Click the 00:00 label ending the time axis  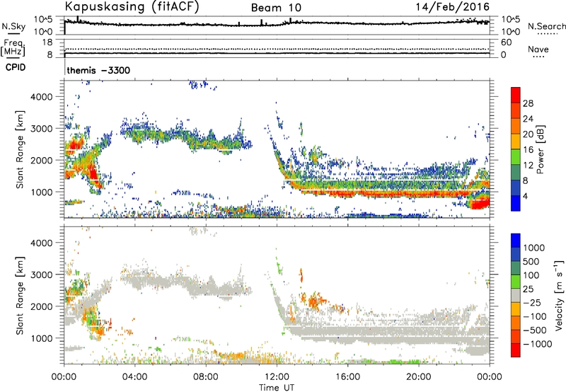[x=490, y=377]
